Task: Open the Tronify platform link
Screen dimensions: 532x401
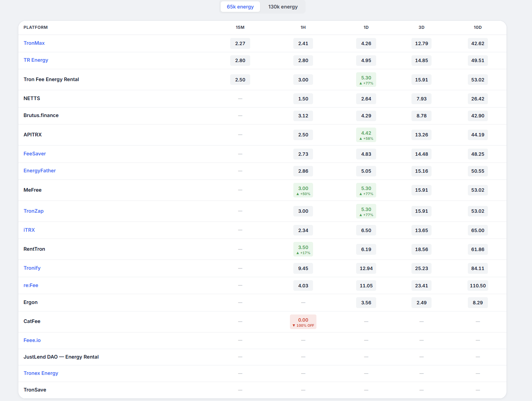Action: click(x=32, y=268)
